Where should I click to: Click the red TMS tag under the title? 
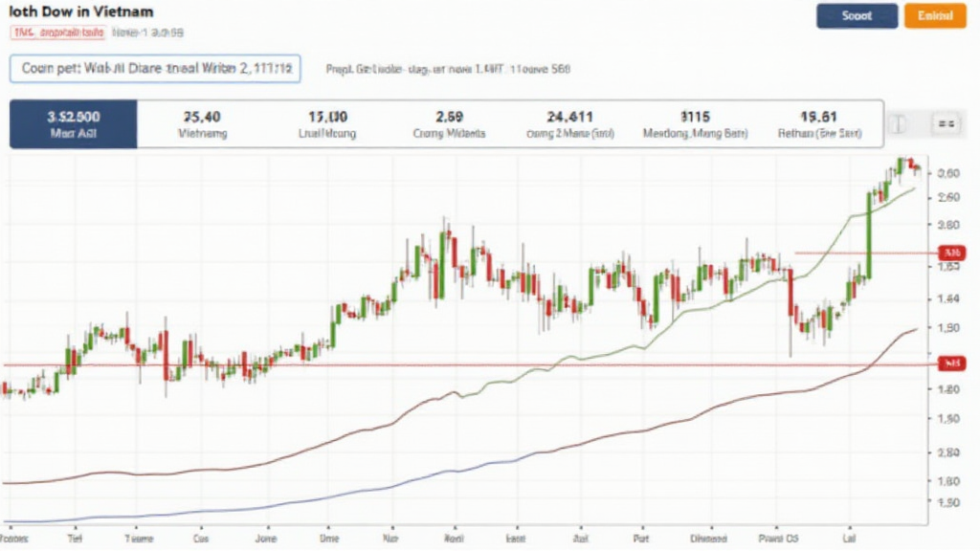(57, 33)
